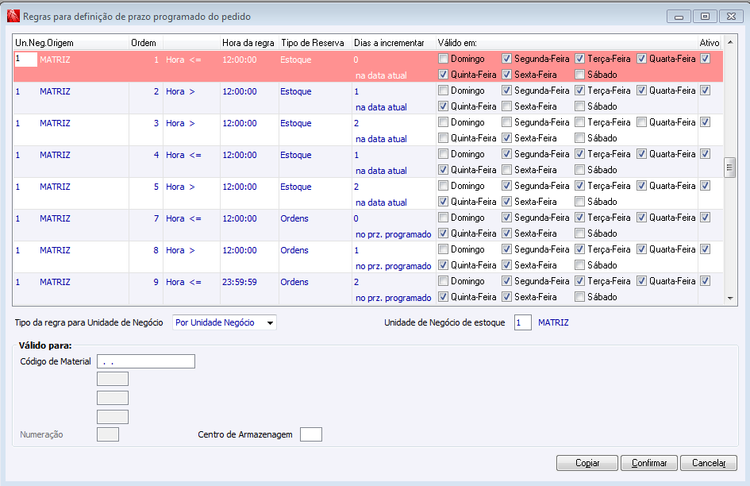This screenshot has width=750, height=486.
Task: Click the Un.Neg.Origem edit cell in row 1
Action: [26, 59]
